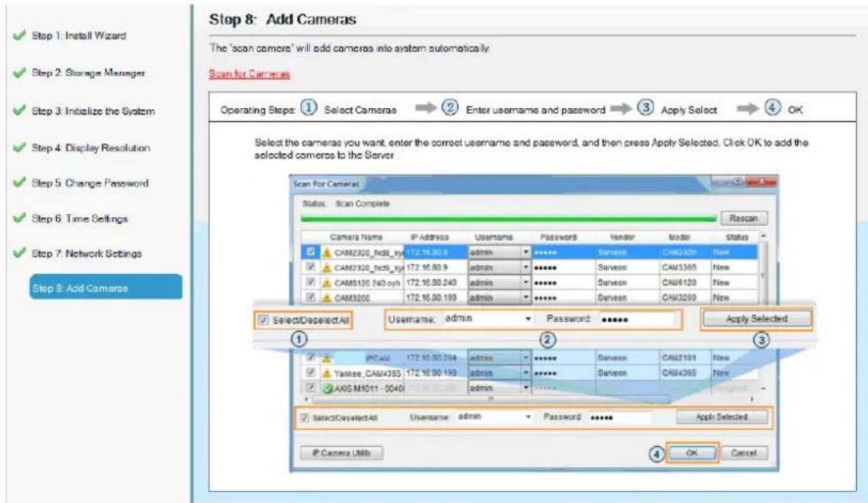Viewport: 868px width, 503px height.
Task: Click Apply Selected in dialog's bottom bar
Action: click(721, 416)
